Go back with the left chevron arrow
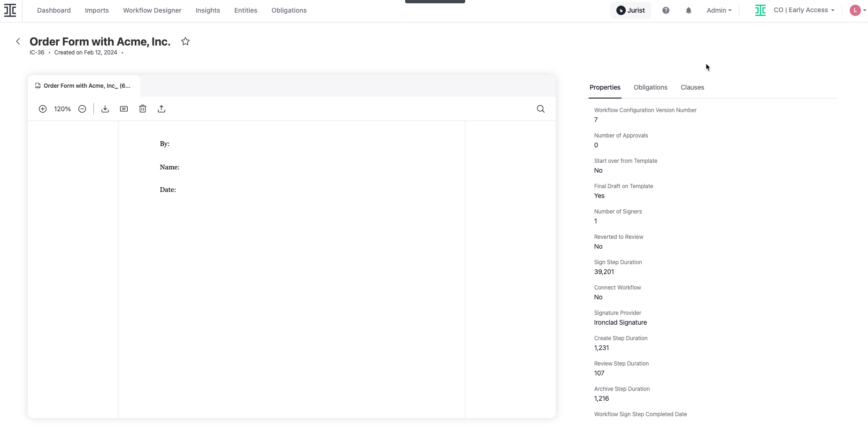The image size is (868, 427). tap(18, 41)
